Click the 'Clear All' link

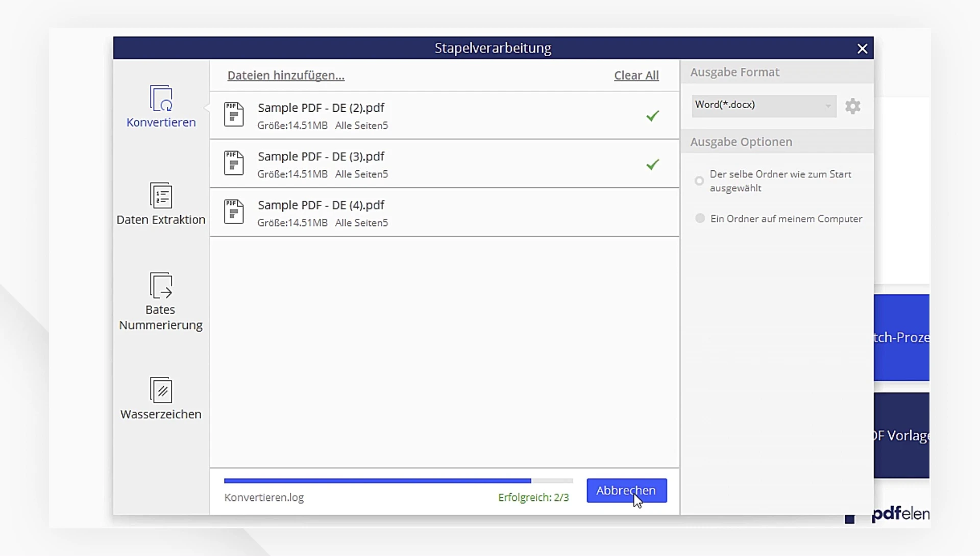tap(636, 75)
